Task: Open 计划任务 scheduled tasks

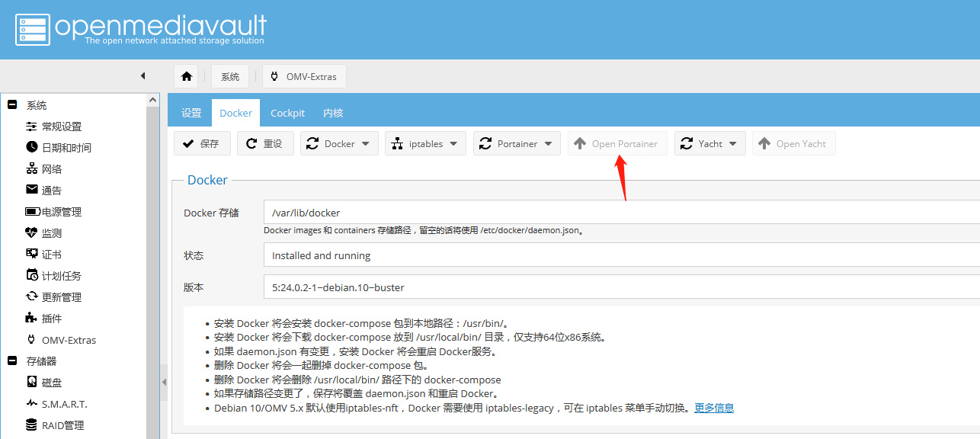Action: [x=61, y=276]
